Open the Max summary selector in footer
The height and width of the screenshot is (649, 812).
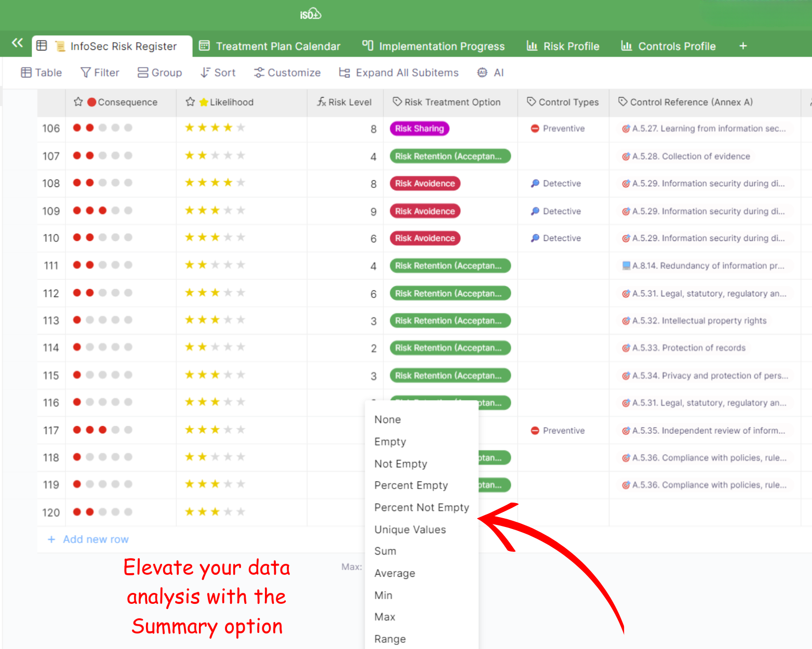click(351, 566)
